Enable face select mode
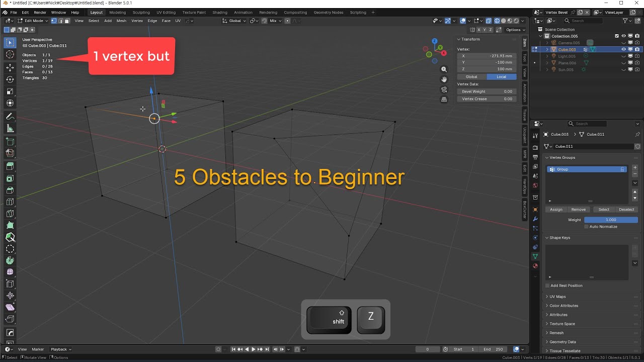This screenshot has height=362, width=644. click(x=67, y=21)
